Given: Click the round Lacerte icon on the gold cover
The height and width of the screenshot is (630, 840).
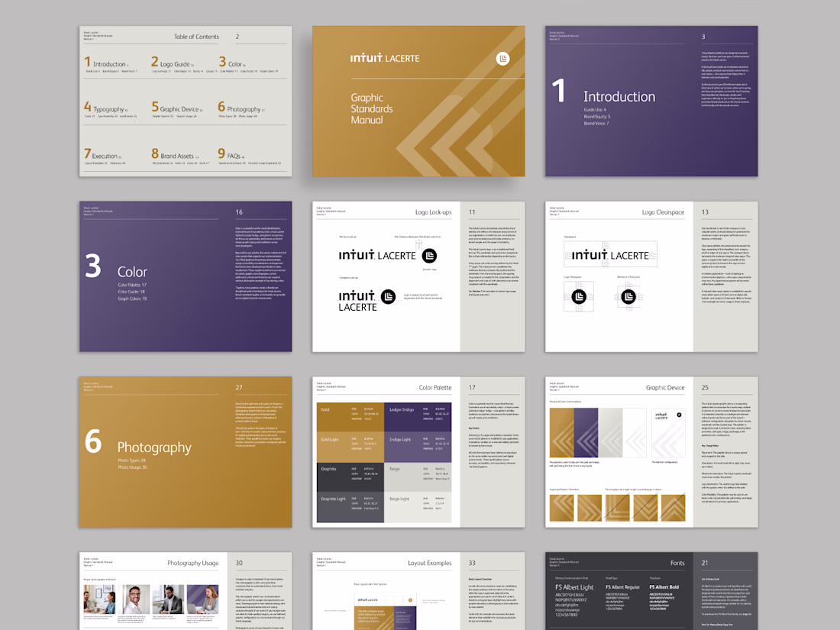Looking at the screenshot, I should [502, 58].
